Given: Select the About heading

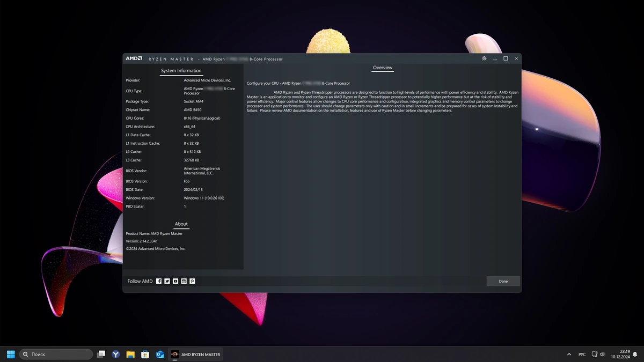Looking at the screenshot, I should click(181, 224).
